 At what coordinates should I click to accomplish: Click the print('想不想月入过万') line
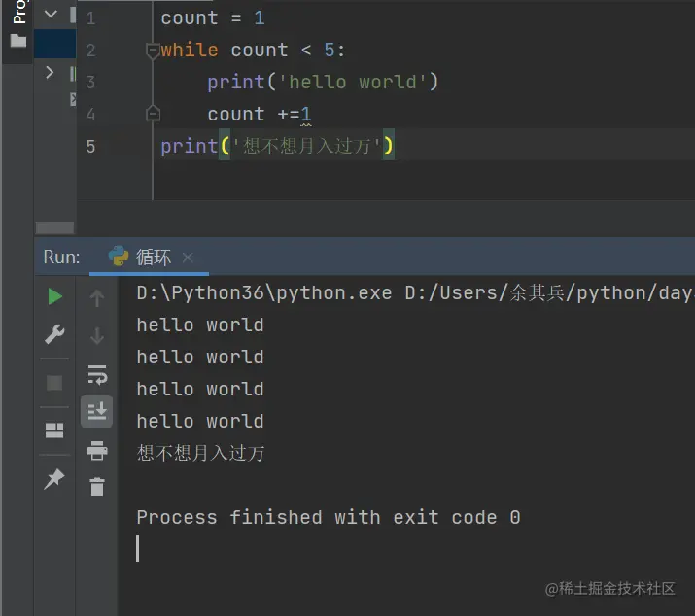[277, 146]
